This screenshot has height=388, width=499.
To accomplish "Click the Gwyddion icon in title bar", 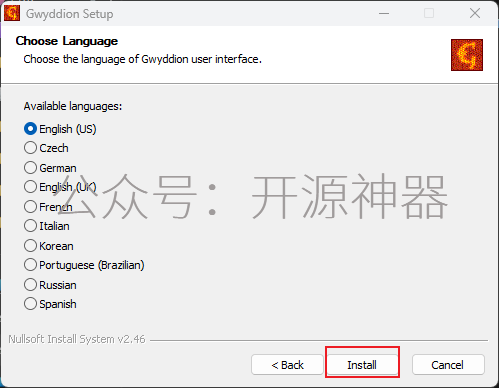I will 12,13.
